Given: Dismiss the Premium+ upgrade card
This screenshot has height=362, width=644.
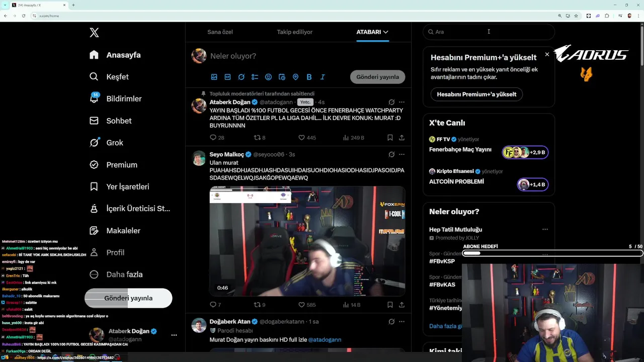Looking at the screenshot, I should tap(547, 54).
